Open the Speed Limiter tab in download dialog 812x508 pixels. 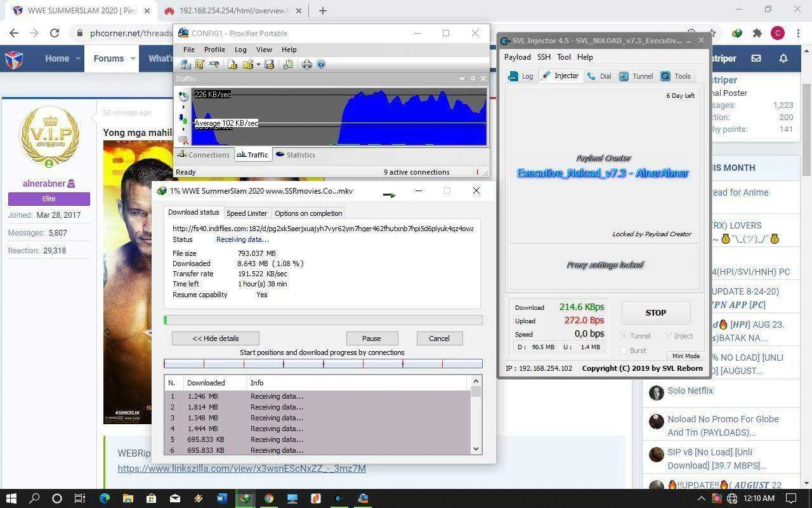tap(247, 213)
